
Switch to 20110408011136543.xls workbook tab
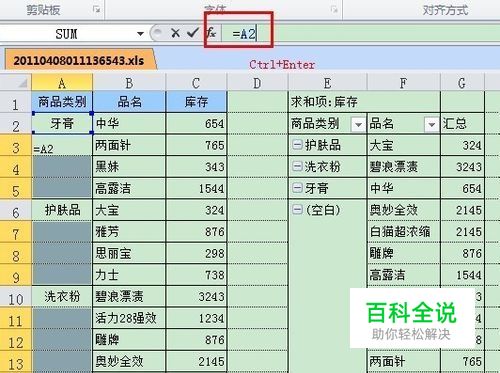point(79,60)
